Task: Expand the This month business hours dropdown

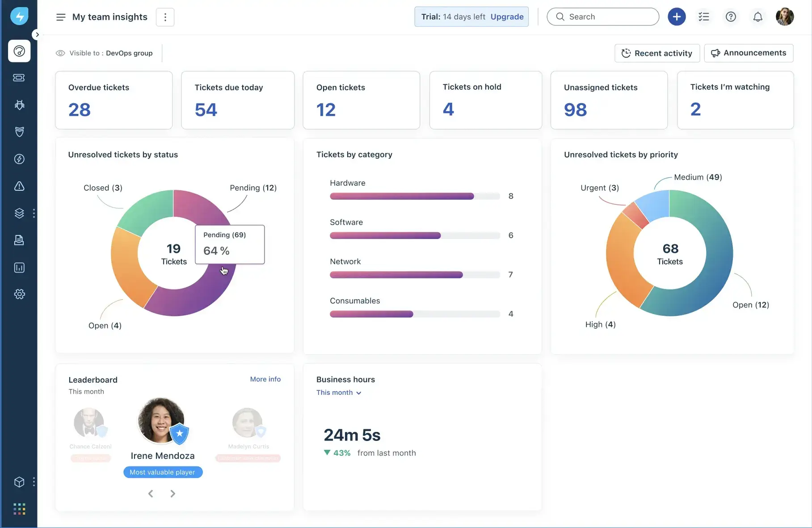Action: (339, 393)
